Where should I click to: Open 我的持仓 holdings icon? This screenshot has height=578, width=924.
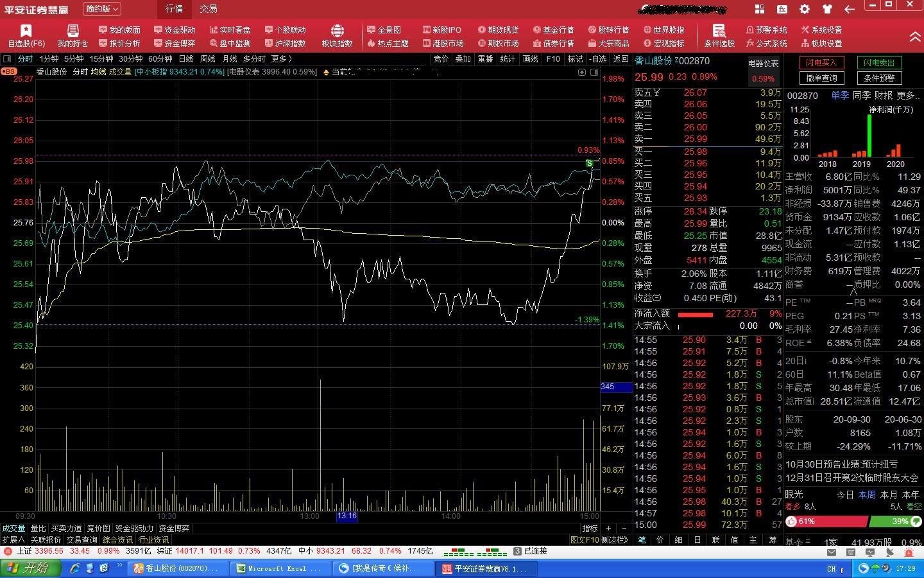click(x=73, y=36)
